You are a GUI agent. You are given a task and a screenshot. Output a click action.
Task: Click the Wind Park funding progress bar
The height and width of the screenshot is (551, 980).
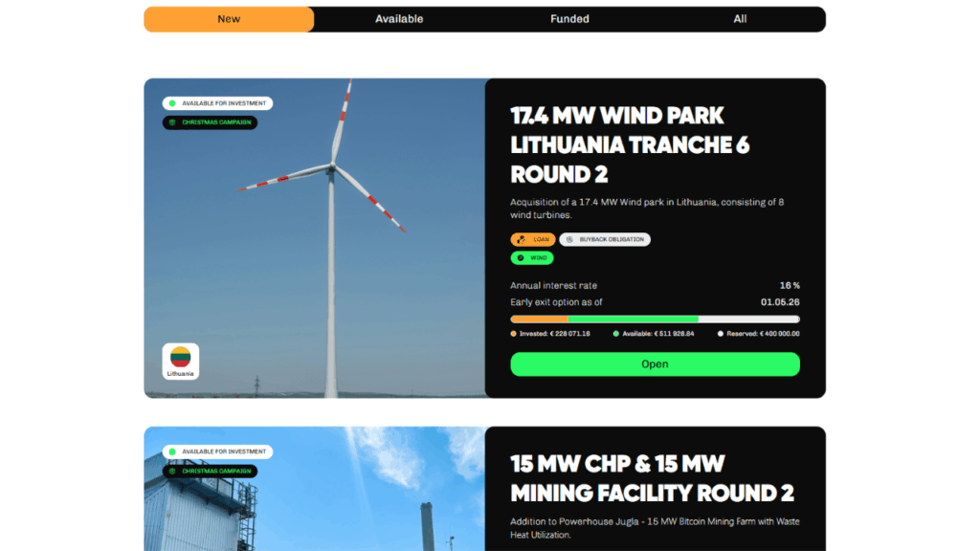(x=655, y=319)
